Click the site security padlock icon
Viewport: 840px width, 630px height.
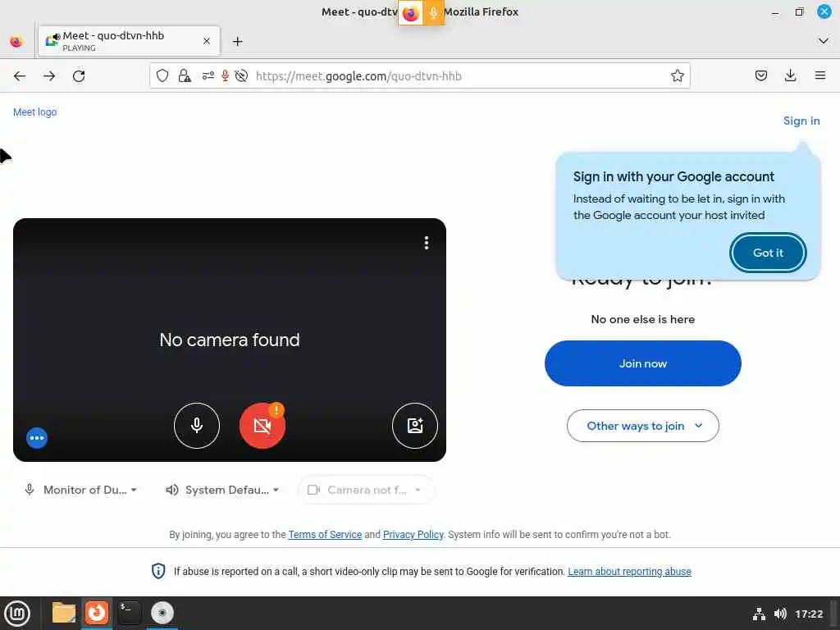tap(185, 75)
